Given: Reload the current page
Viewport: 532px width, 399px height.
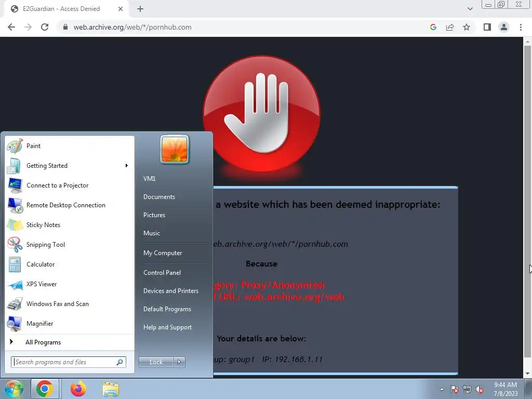Looking at the screenshot, I should tap(45, 27).
